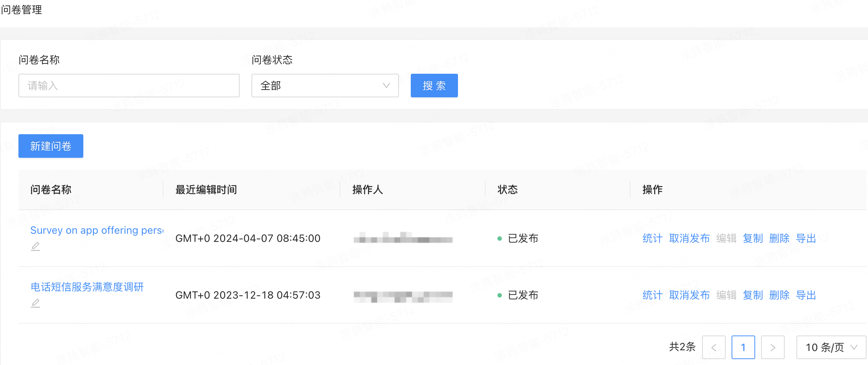Click 取消发布 for Survey on app offering row
Image resolution: width=868 pixels, height=365 pixels.
689,239
